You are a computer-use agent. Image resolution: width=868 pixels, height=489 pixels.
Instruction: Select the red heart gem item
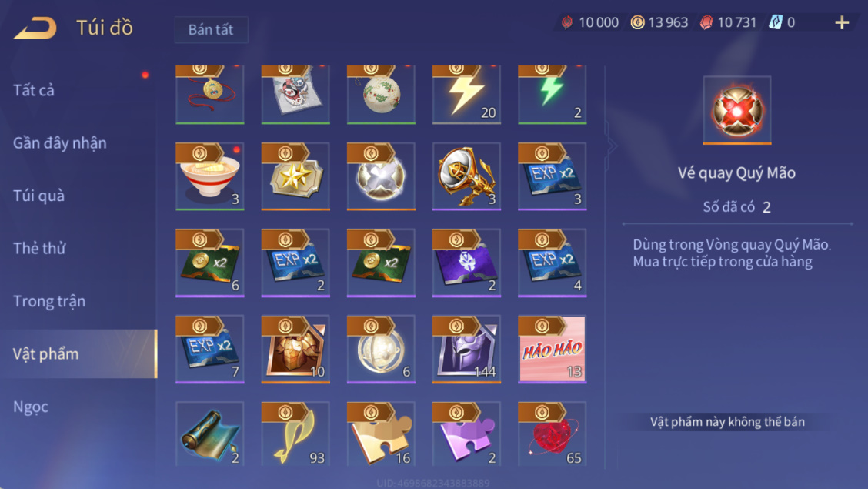point(552,434)
